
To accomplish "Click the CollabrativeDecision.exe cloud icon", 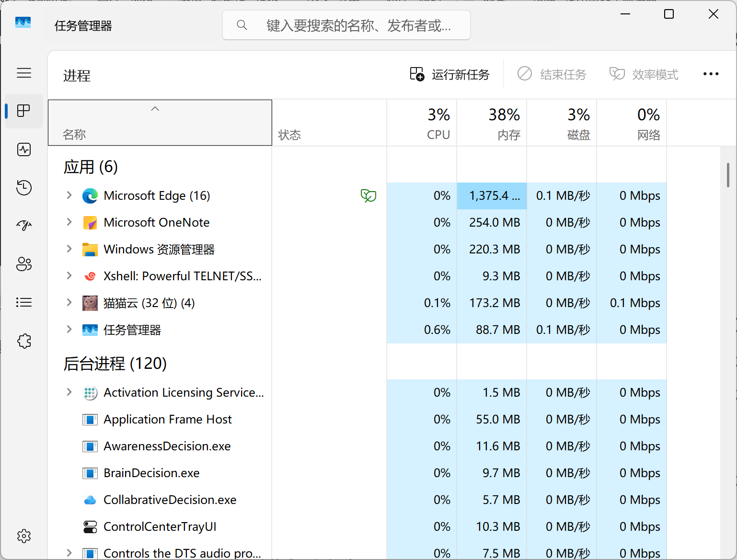I will (x=90, y=500).
